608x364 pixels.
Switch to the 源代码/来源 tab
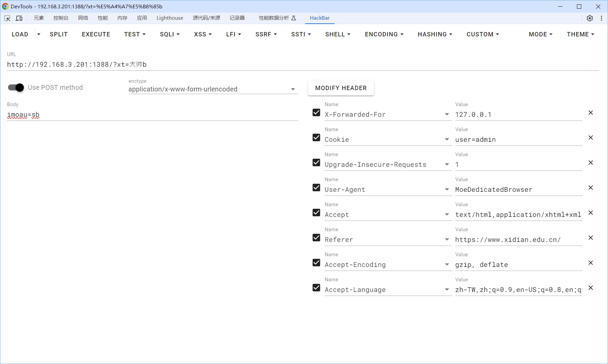click(206, 18)
